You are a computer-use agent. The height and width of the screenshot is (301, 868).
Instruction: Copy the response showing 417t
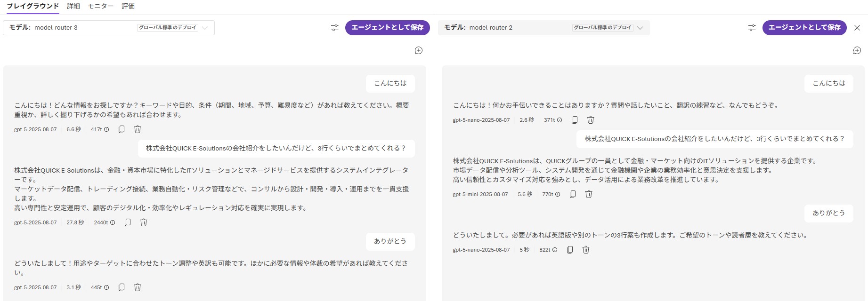pyautogui.click(x=122, y=129)
